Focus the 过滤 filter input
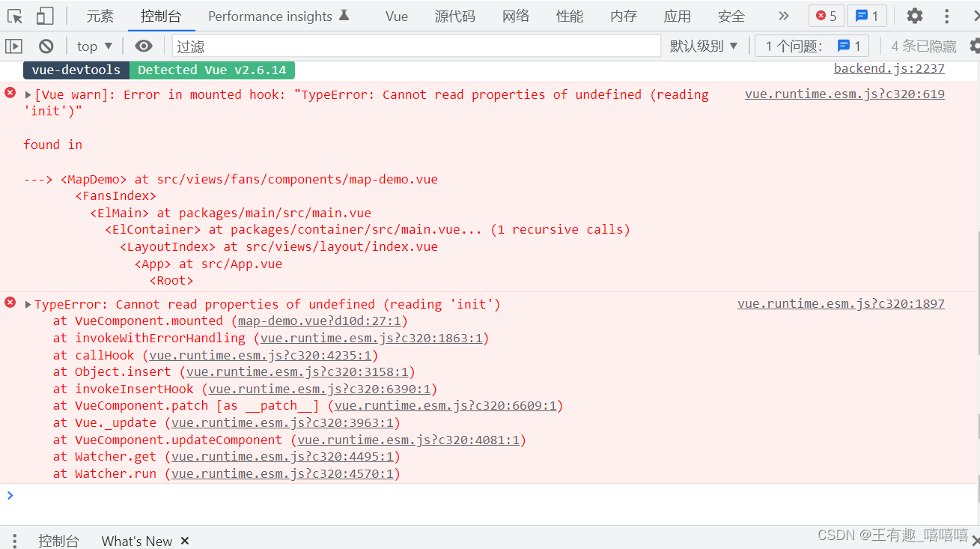The width and height of the screenshot is (980, 549). (x=416, y=46)
